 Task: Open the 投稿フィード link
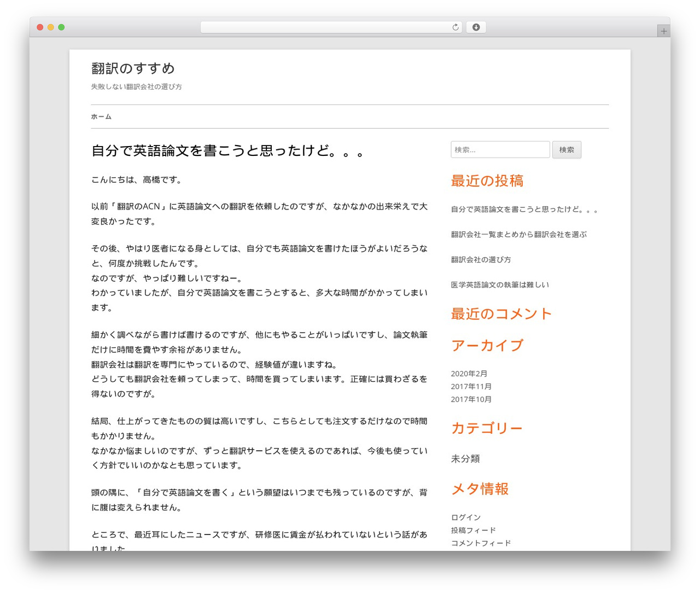pos(473,530)
